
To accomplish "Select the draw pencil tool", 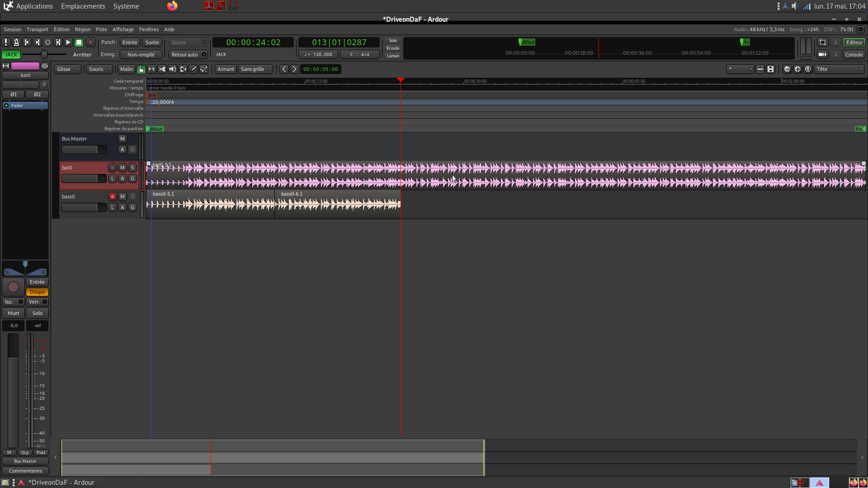I will [x=193, y=69].
